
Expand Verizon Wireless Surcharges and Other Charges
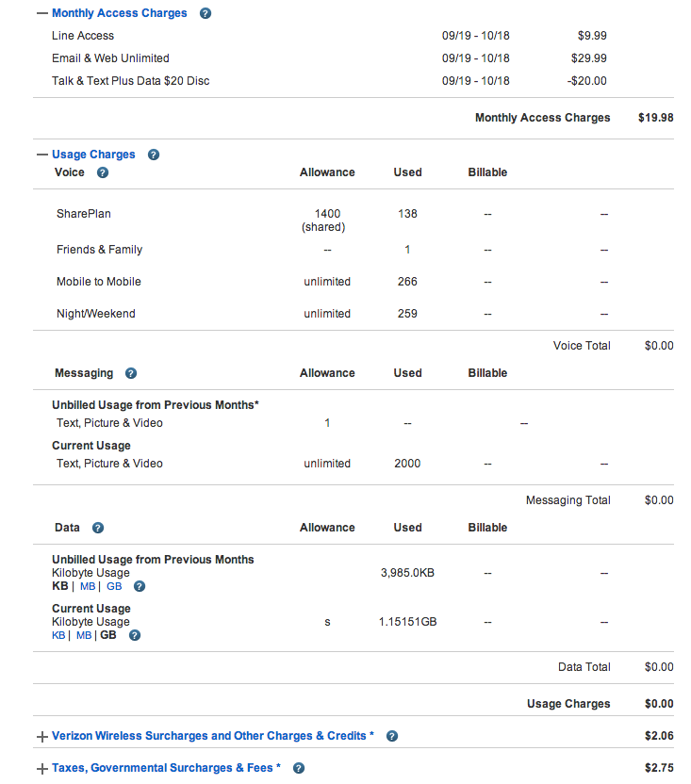[x=41, y=736]
